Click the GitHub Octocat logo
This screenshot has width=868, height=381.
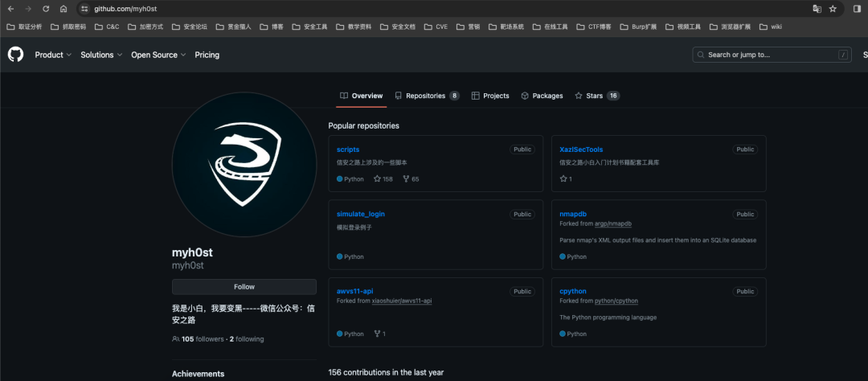15,55
